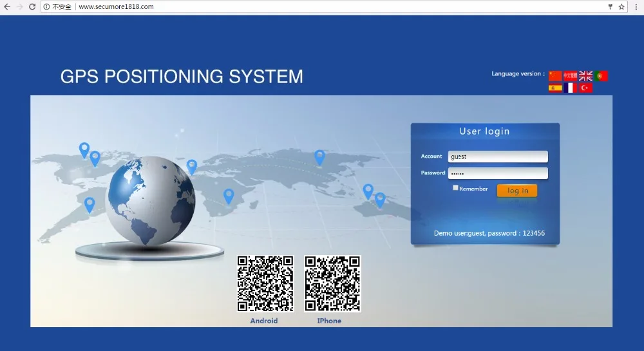Image resolution: width=644 pixels, height=351 pixels.
Task: Click the orange log in button
Action: [x=517, y=191]
